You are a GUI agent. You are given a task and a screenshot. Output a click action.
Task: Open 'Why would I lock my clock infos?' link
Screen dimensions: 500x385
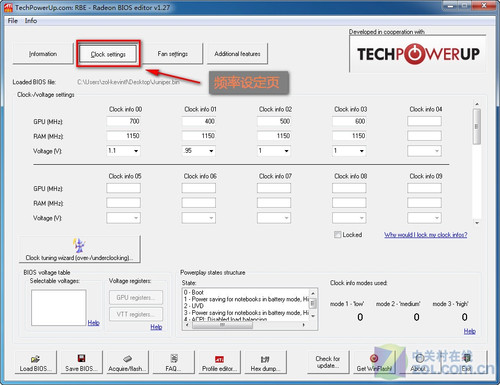coord(426,235)
